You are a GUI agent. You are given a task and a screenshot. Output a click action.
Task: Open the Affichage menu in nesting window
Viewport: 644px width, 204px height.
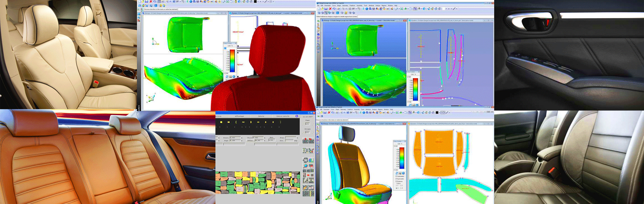[x=239, y=116]
